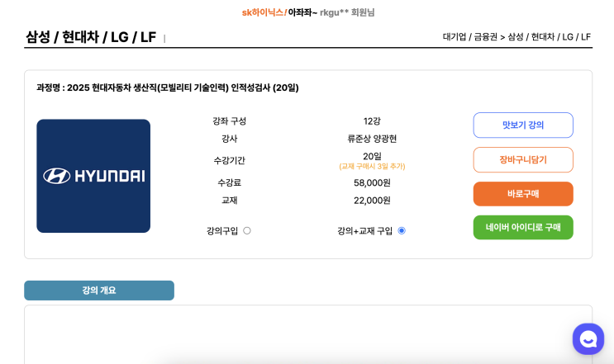Click instructor names 류준상 양광현
This screenshot has height=364, width=614.
point(372,139)
